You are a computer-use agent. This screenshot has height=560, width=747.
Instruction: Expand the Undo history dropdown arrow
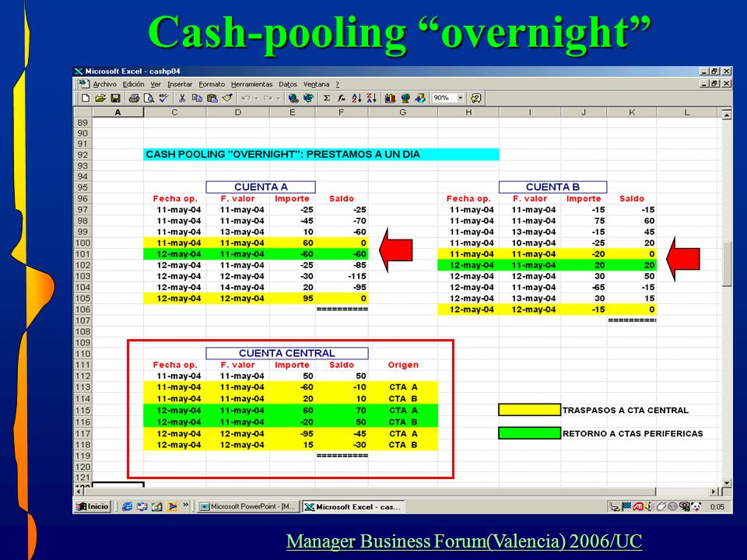pyautogui.click(x=256, y=98)
